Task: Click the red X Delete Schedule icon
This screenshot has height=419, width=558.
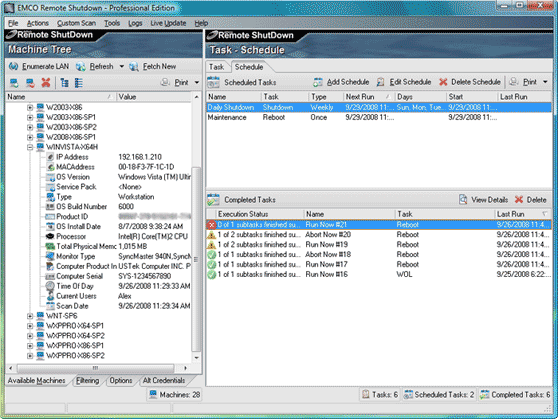Action: click(443, 82)
